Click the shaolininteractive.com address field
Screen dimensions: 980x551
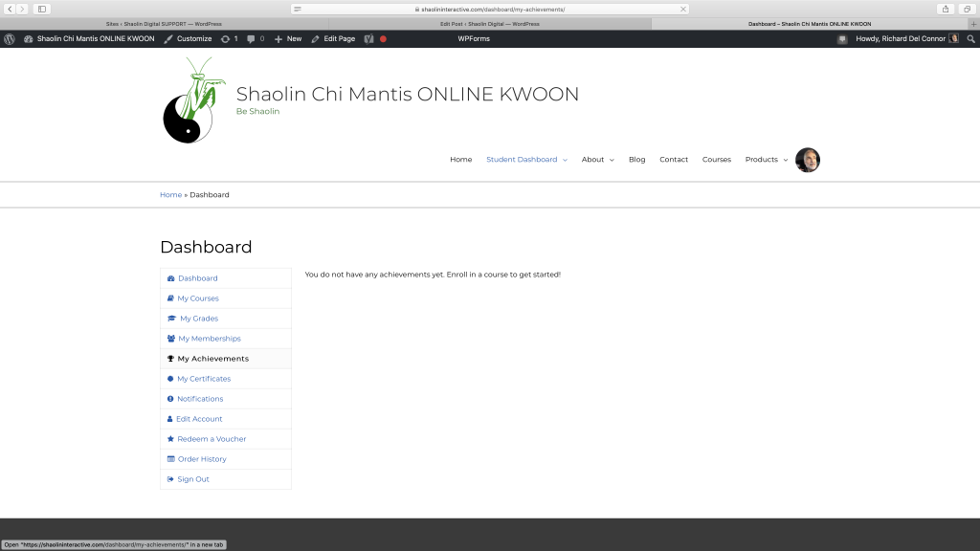[x=490, y=10]
